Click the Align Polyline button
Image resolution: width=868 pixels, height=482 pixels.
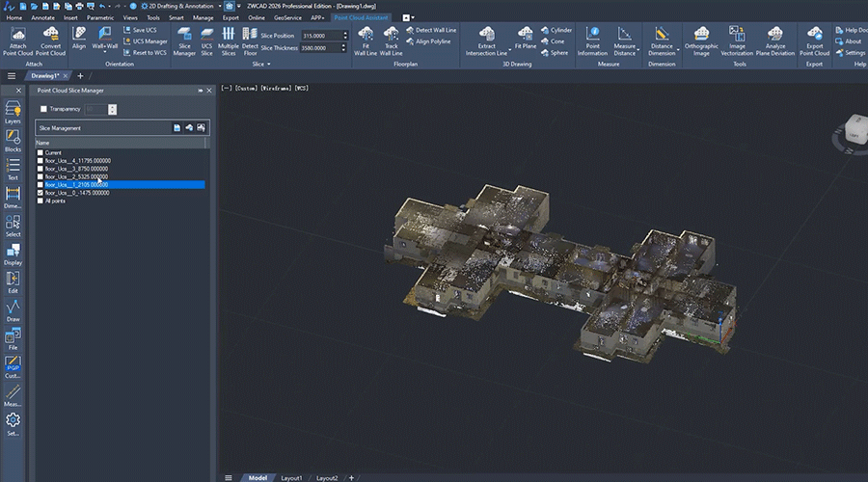[428, 41]
